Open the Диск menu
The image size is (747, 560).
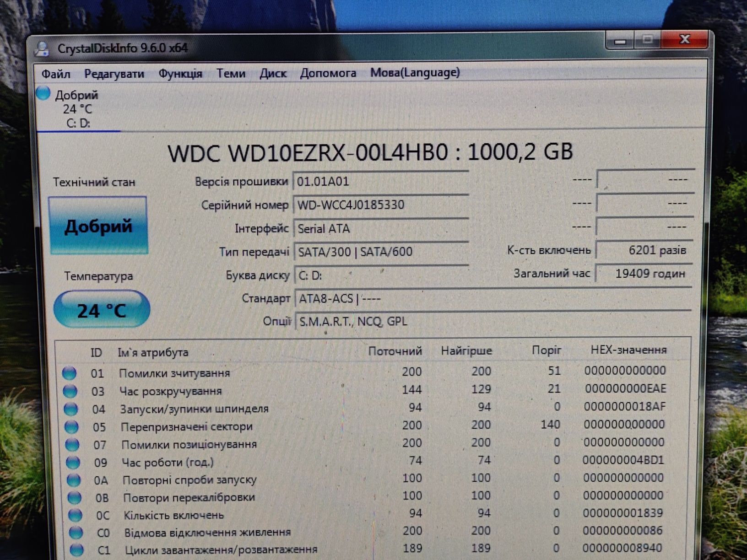(x=273, y=73)
